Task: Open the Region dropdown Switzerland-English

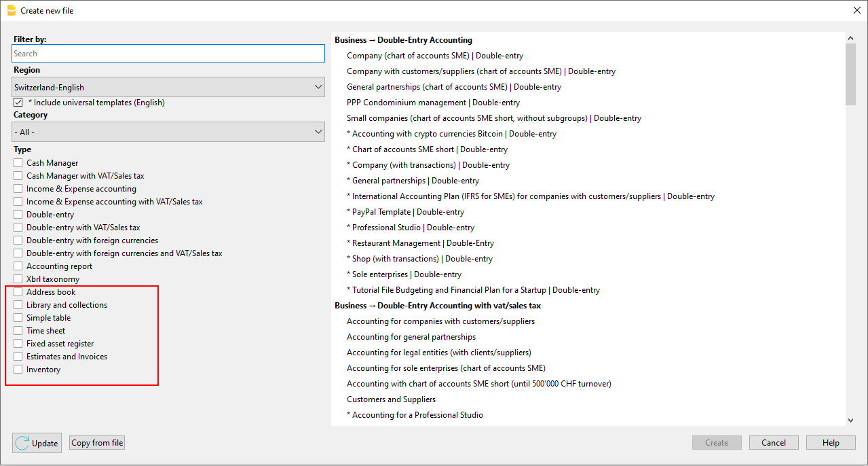Action: (168, 87)
